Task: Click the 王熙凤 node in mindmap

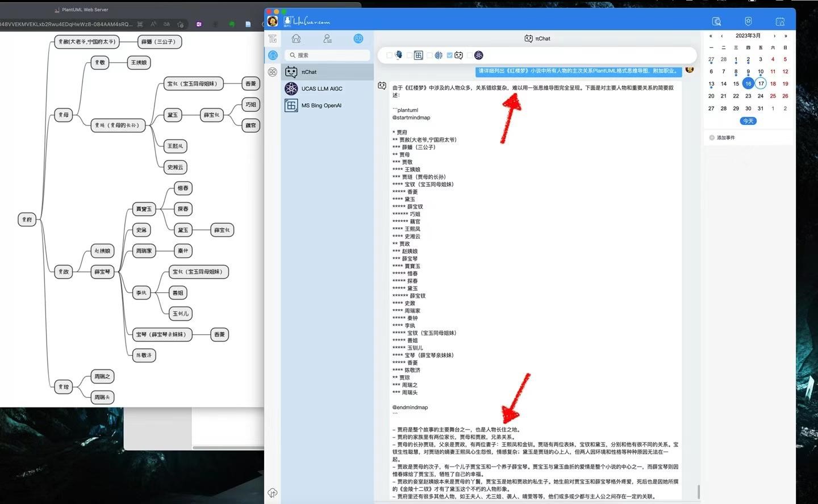Action: 175,146
